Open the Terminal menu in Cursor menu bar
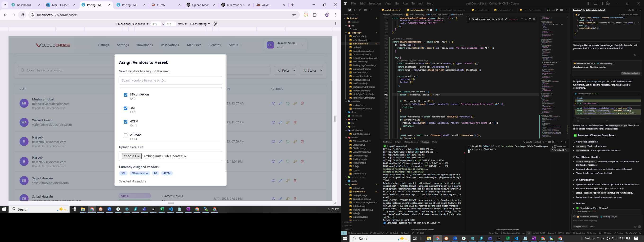 [x=417, y=4]
